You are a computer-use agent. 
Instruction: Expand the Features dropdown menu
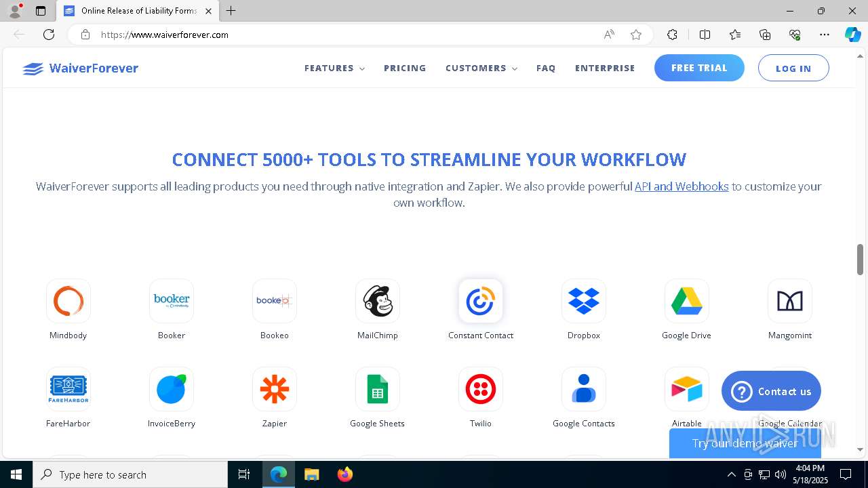point(334,68)
